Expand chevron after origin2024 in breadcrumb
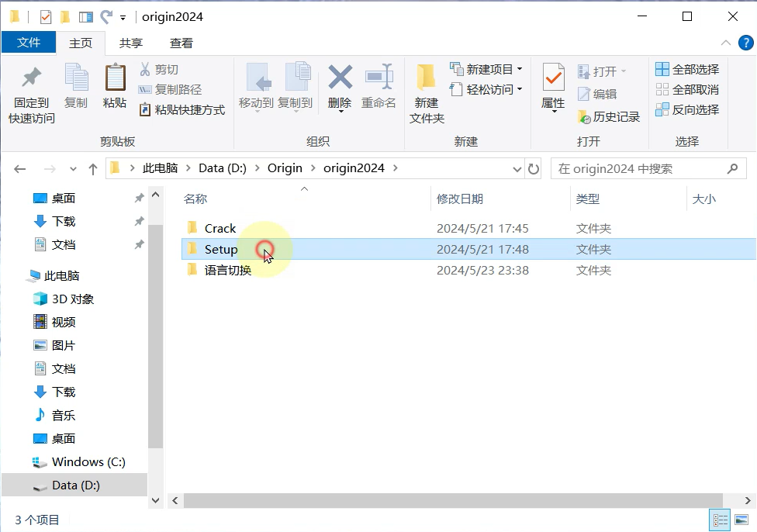The image size is (757, 532). point(396,168)
